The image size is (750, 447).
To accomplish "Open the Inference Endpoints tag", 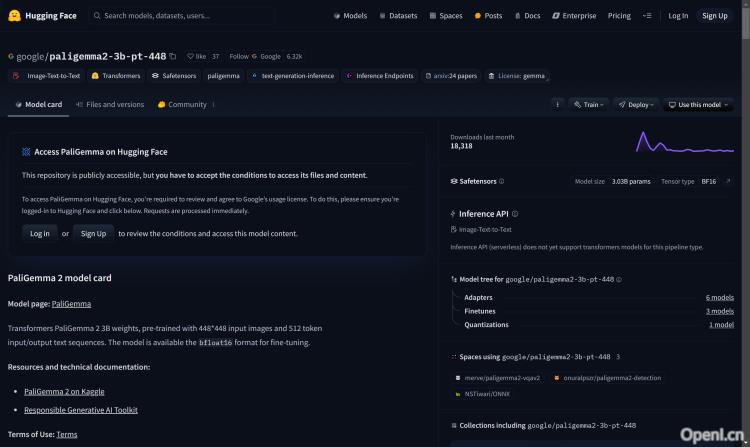I will coord(380,76).
